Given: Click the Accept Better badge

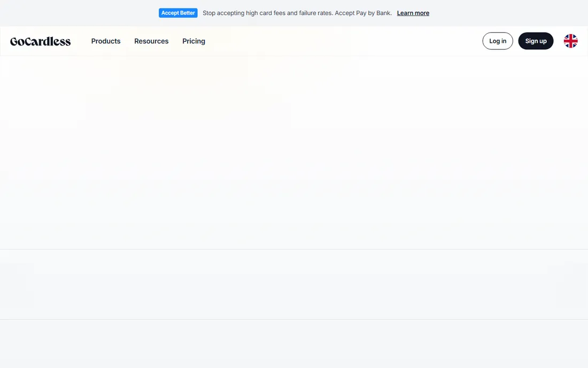Looking at the screenshot, I should pos(178,13).
